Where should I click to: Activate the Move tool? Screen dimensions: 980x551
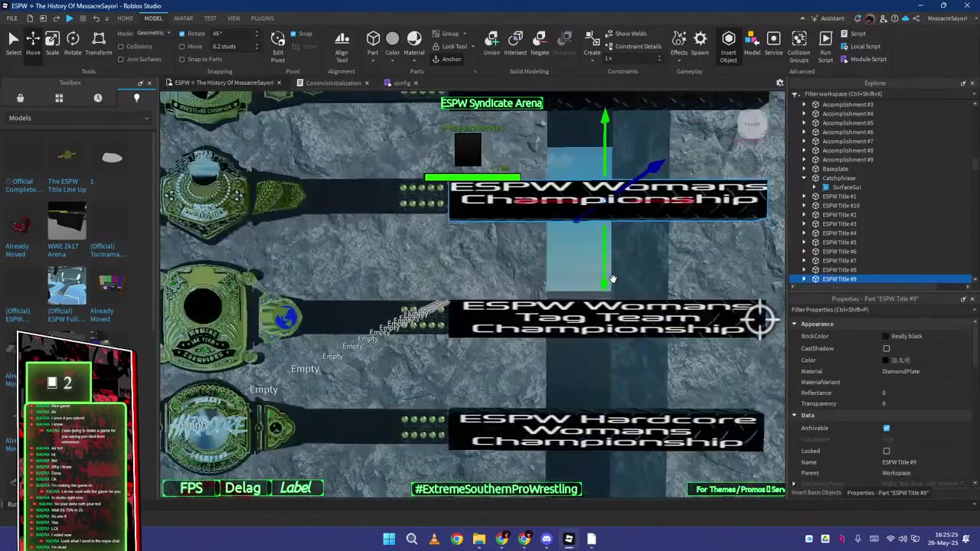[x=33, y=43]
